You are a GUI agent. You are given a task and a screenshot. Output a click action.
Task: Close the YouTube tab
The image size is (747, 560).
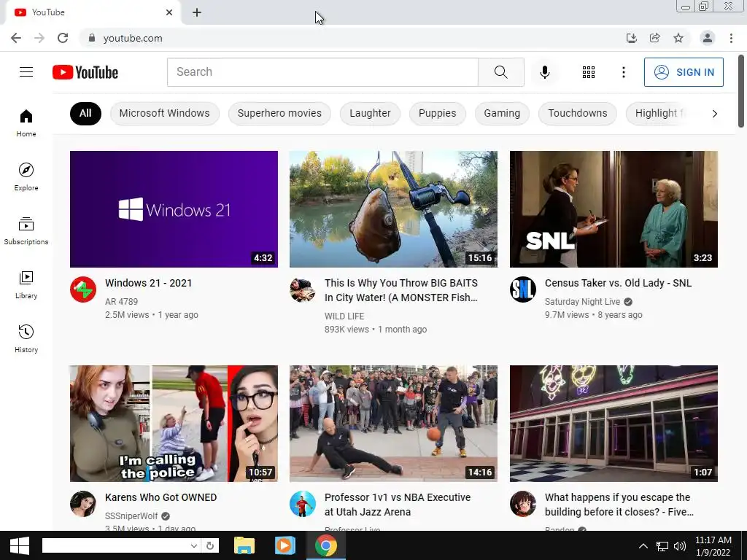tap(169, 12)
